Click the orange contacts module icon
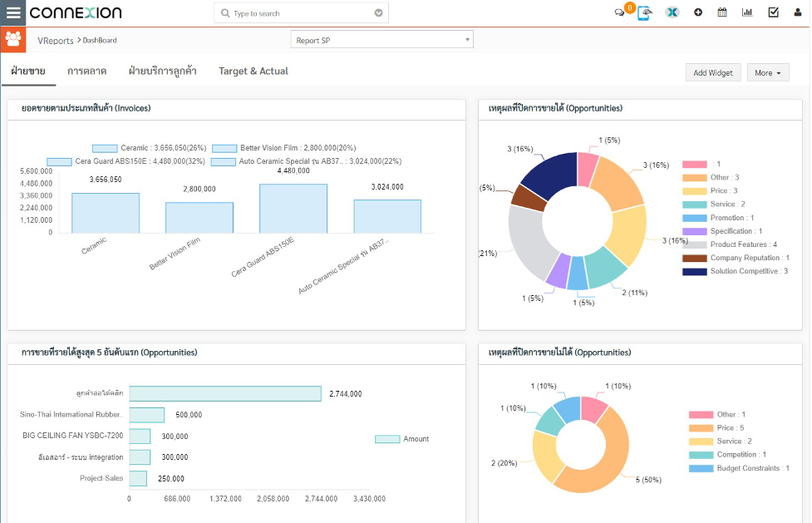The height and width of the screenshot is (523, 812). click(x=13, y=39)
